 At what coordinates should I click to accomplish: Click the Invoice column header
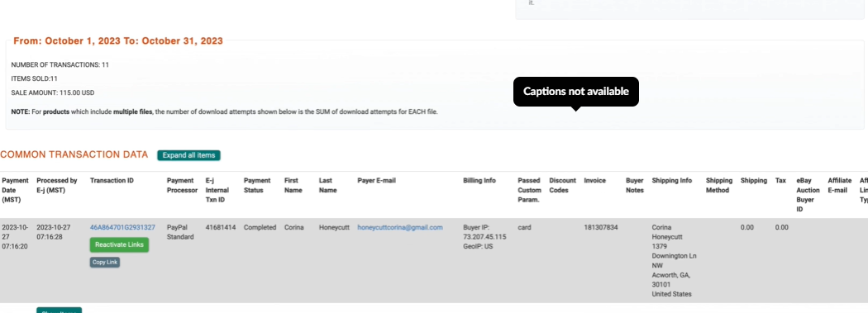[x=594, y=180]
